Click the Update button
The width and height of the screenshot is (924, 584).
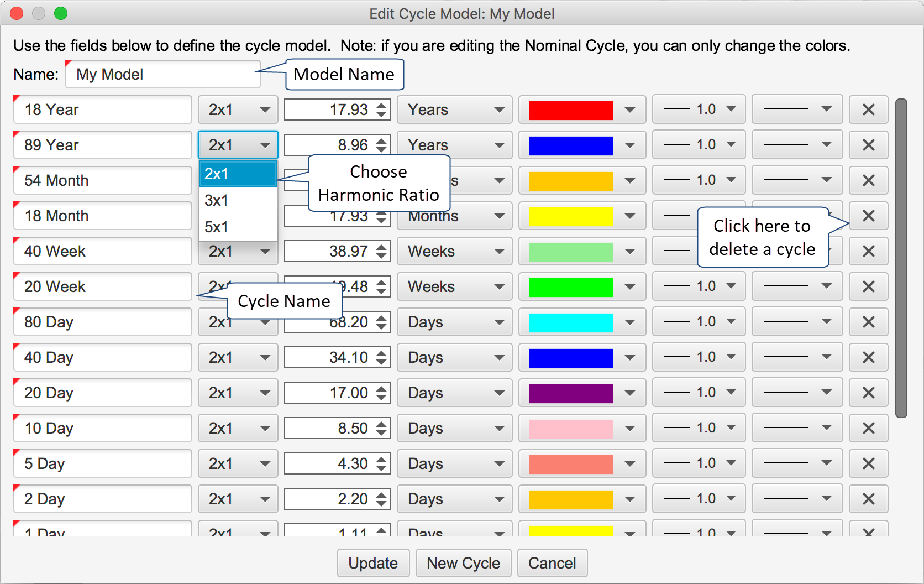pyautogui.click(x=373, y=563)
